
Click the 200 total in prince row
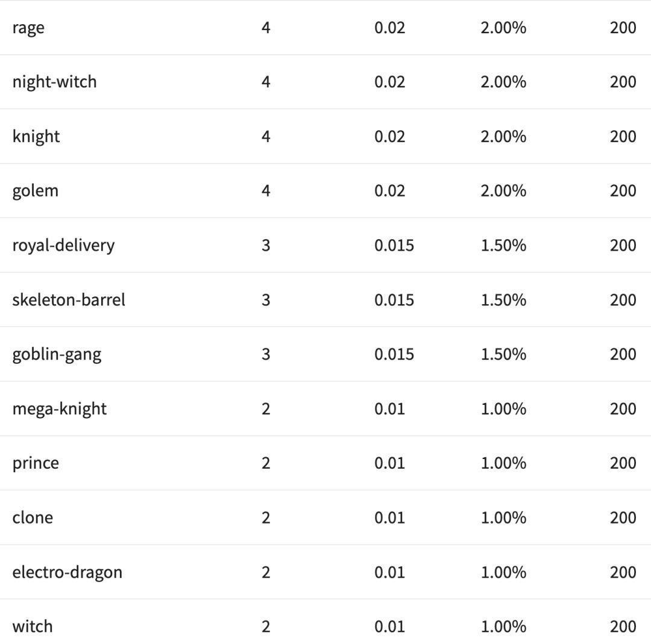click(x=623, y=463)
